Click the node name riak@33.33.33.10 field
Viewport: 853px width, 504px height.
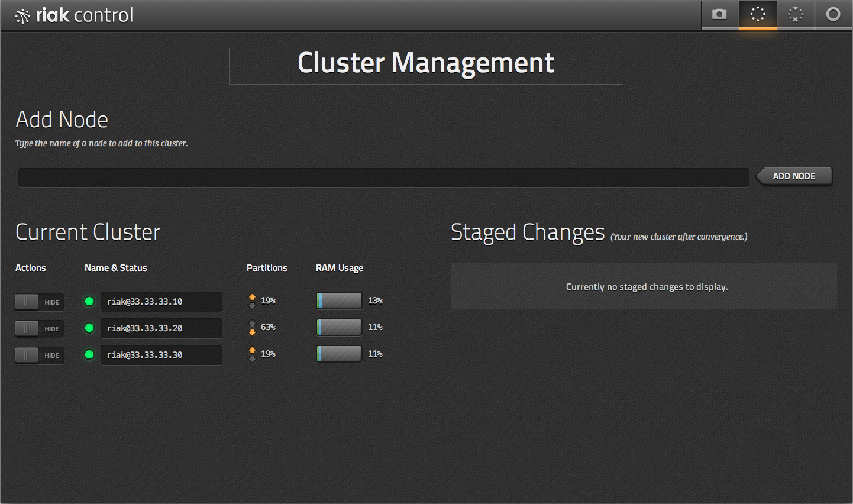[161, 302]
